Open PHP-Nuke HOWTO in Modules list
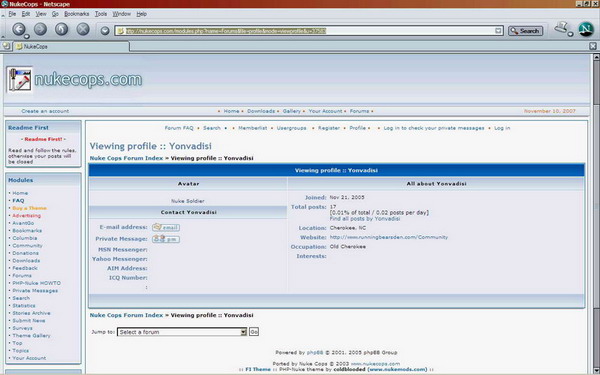600x375 pixels. click(x=36, y=283)
